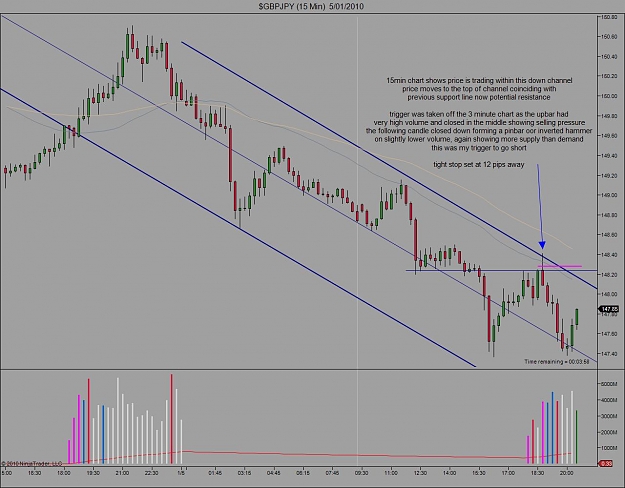Viewport: 625px width, 488px height.
Task: Click the 148.00 price axis label
Action: click(x=609, y=294)
